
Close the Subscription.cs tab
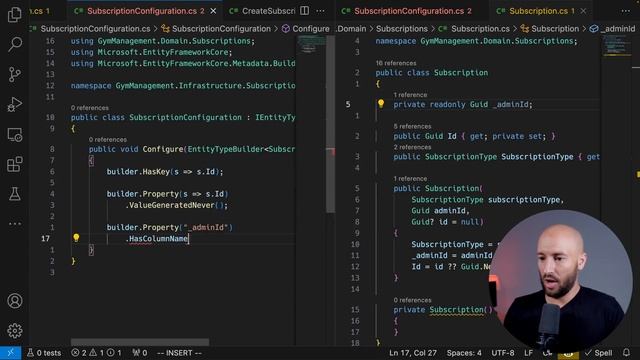click(583, 11)
